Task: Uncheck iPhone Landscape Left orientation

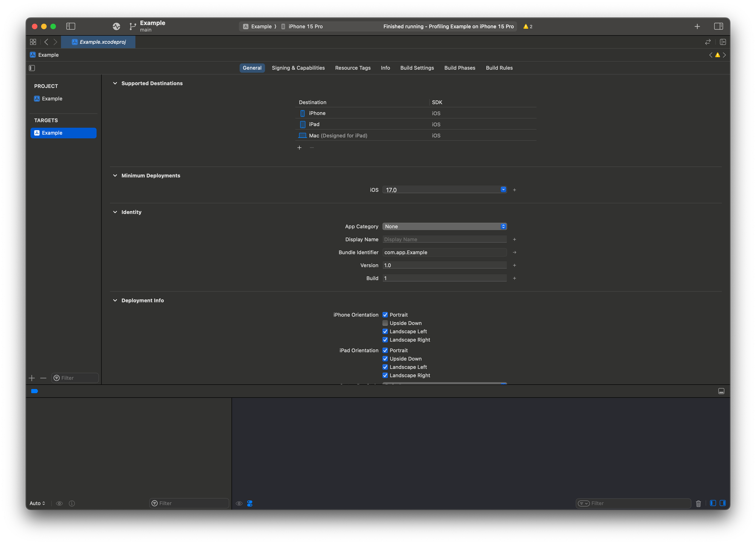Action: [x=385, y=331]
